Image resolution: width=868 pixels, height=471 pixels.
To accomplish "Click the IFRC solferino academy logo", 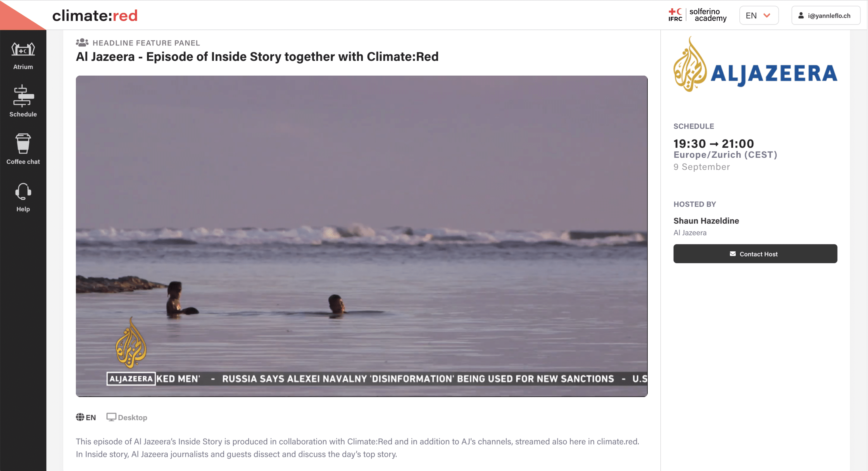I will 697,15.
